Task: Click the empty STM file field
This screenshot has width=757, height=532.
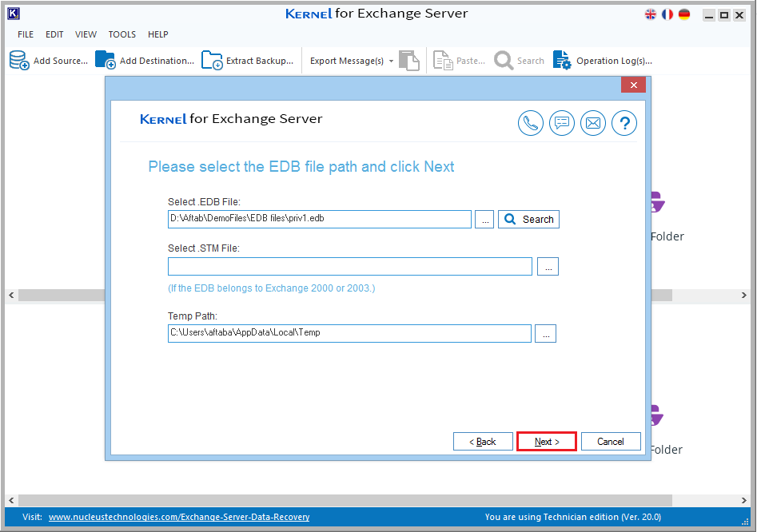Action: [350, 266]
